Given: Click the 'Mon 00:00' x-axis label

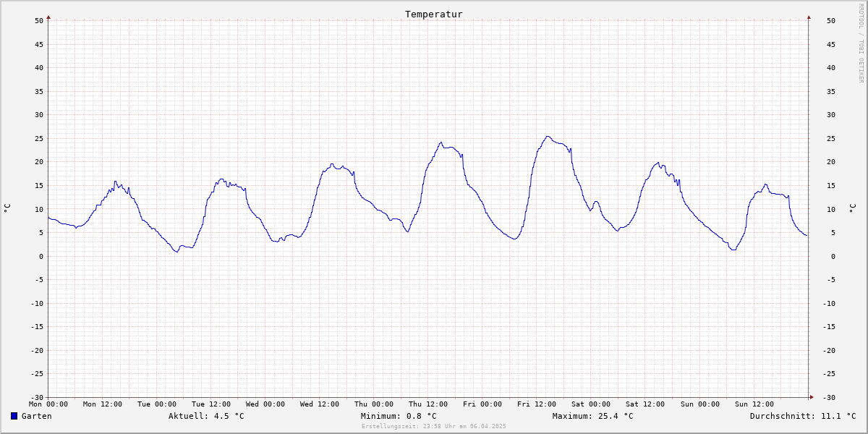Looking at the screenshot, I should tap(48, 404).
